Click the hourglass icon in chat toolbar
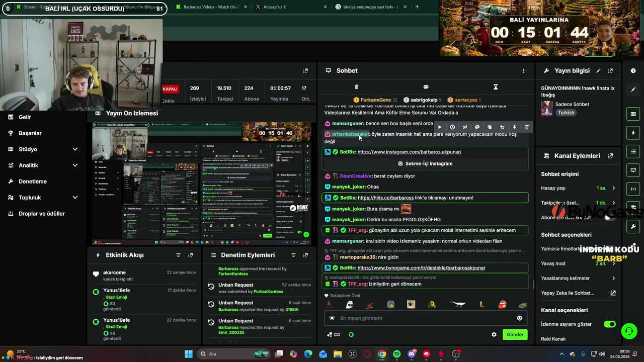 [x=495, y=87]
